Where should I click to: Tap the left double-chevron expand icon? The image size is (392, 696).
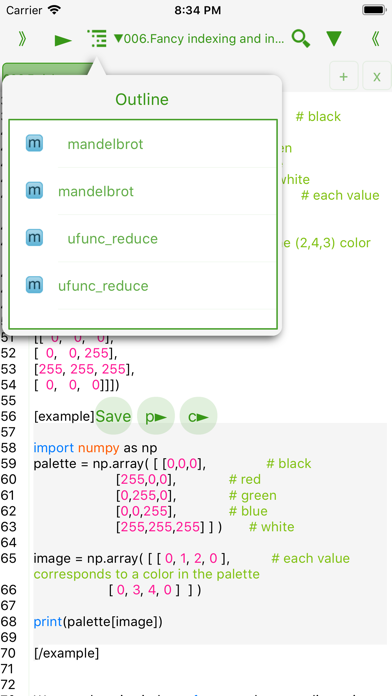point(22,39)
